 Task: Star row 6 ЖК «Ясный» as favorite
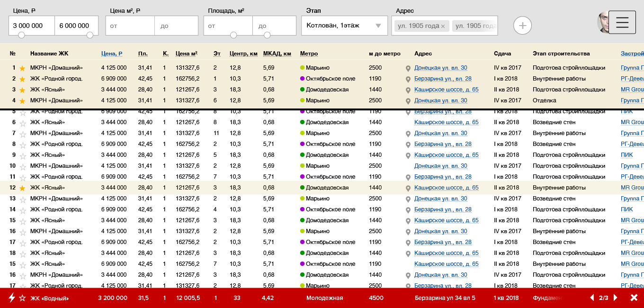coord(22,123)
